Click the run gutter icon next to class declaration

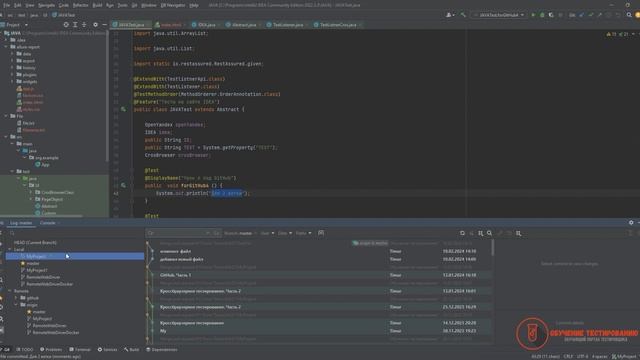click(x=124, y=109)
